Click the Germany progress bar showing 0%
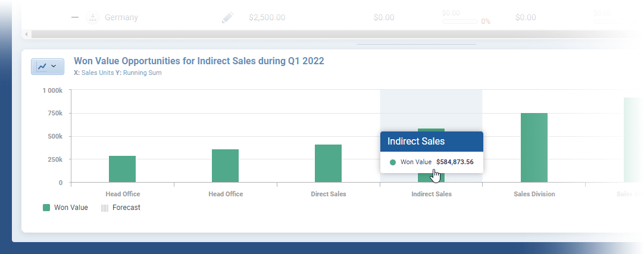 tap(459, 21)
